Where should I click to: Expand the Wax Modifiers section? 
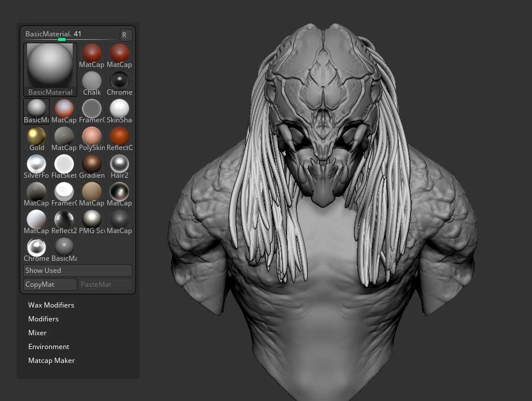pyautogui.click(x=51, y=305)
